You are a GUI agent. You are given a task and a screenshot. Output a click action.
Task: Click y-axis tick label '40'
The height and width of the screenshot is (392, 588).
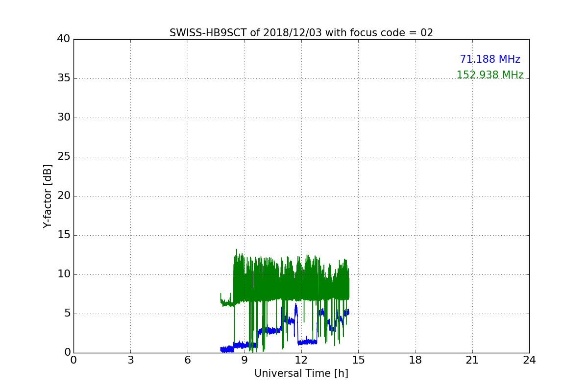tap(64, 39)
